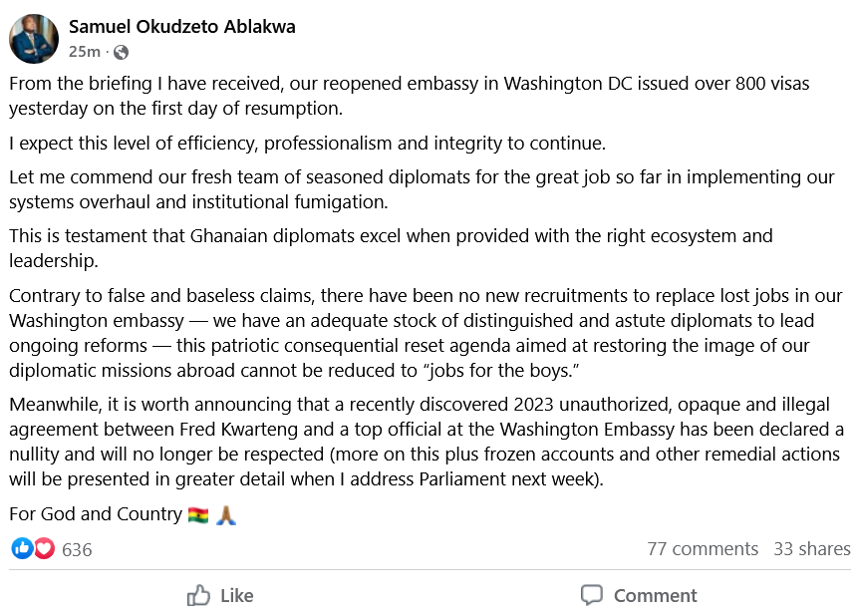Click the 'For God and Country' text
This screenshot has height=616, width=859.
(94, 514)
